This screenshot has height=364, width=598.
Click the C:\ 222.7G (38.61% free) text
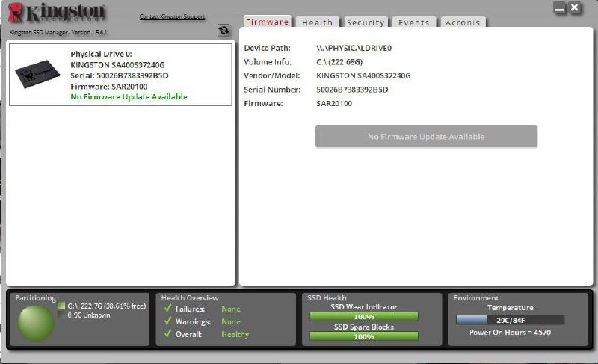point(107,306)
